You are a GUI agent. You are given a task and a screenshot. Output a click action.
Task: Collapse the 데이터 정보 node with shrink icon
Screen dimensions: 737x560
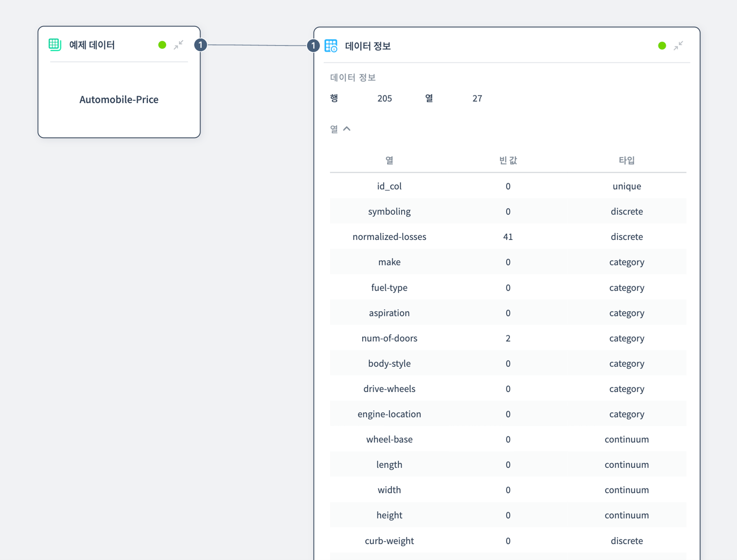678,46
